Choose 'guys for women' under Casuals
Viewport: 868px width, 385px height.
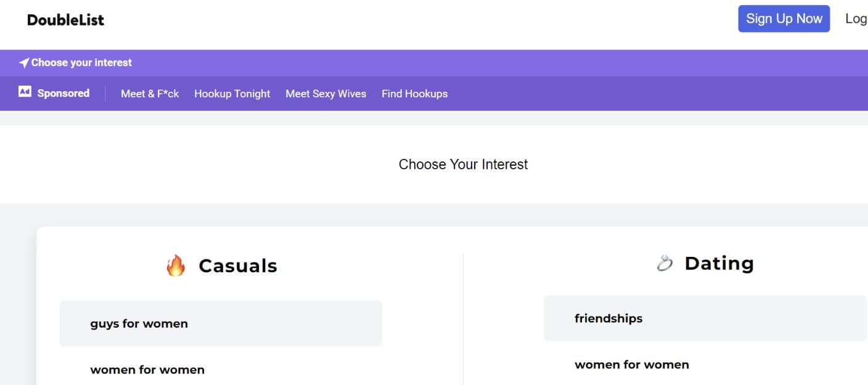coord(139,323)
